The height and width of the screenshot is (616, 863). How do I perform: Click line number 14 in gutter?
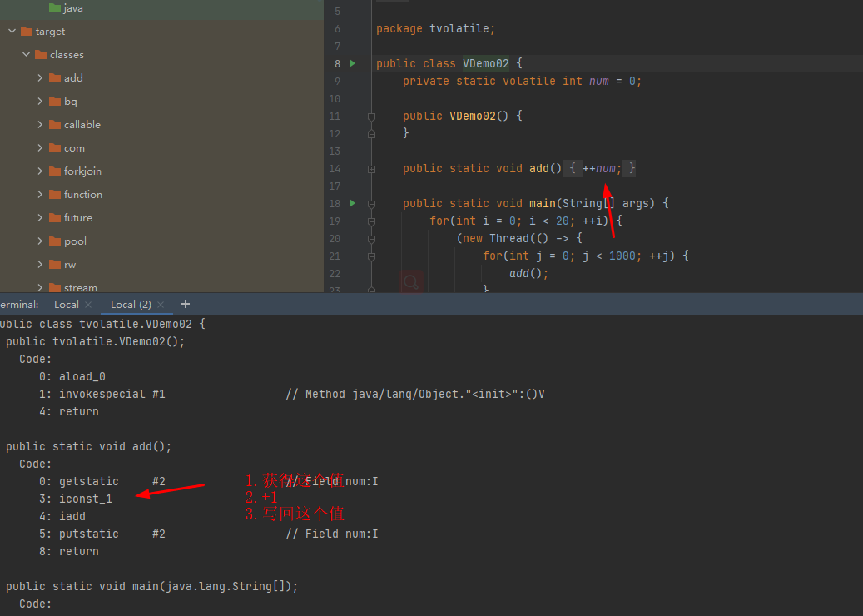pos(335,168)
